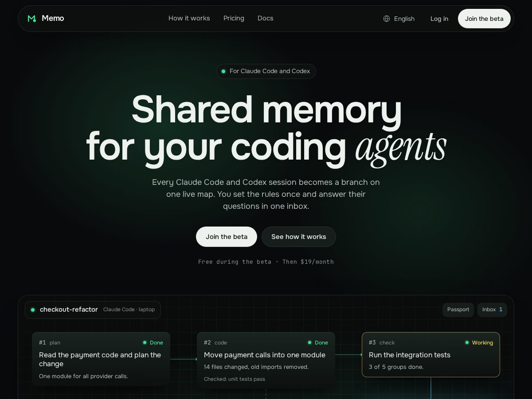Click the hero Join the beta button
The height and width of the screenshot is (399, 532).
227,237
